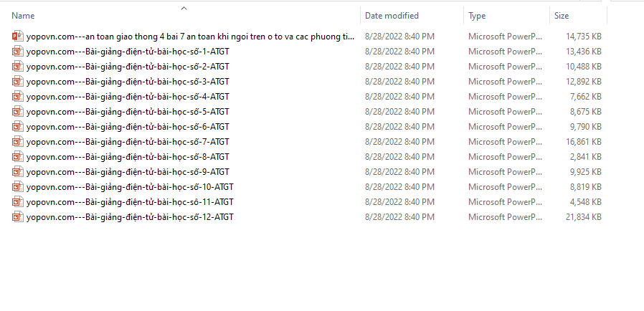The height and width of the screenshot is (311, 644).
Task: Click the sort arrow above the Name column
Action: point(184,9)
